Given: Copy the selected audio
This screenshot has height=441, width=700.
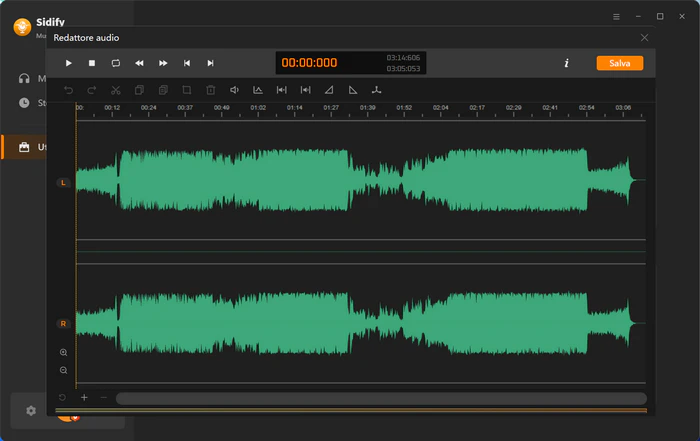Looking at the screenshot, I should [139, 90].
